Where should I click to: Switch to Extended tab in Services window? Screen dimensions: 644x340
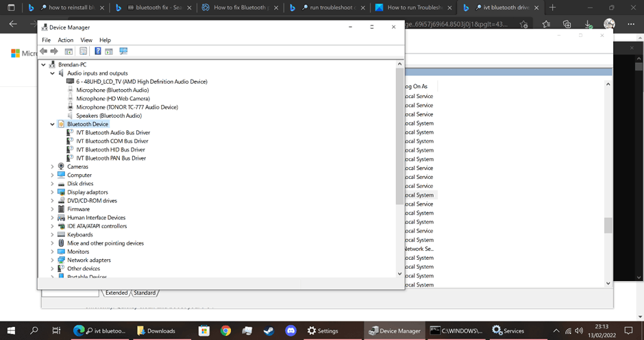(x=116, y=293)
